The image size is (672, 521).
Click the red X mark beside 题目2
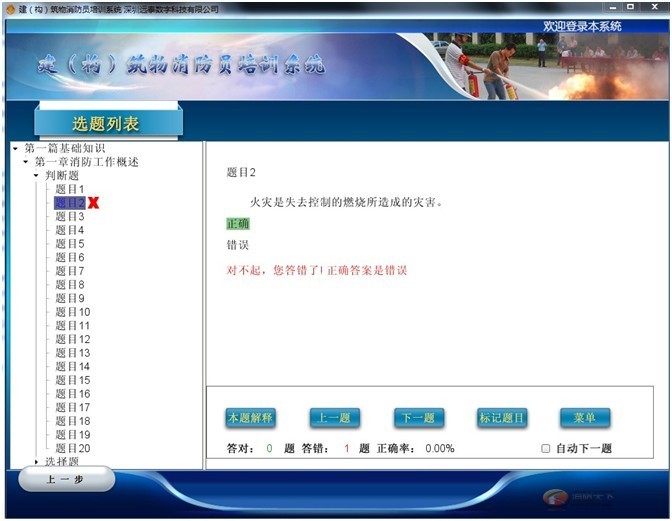click(94, 203)
